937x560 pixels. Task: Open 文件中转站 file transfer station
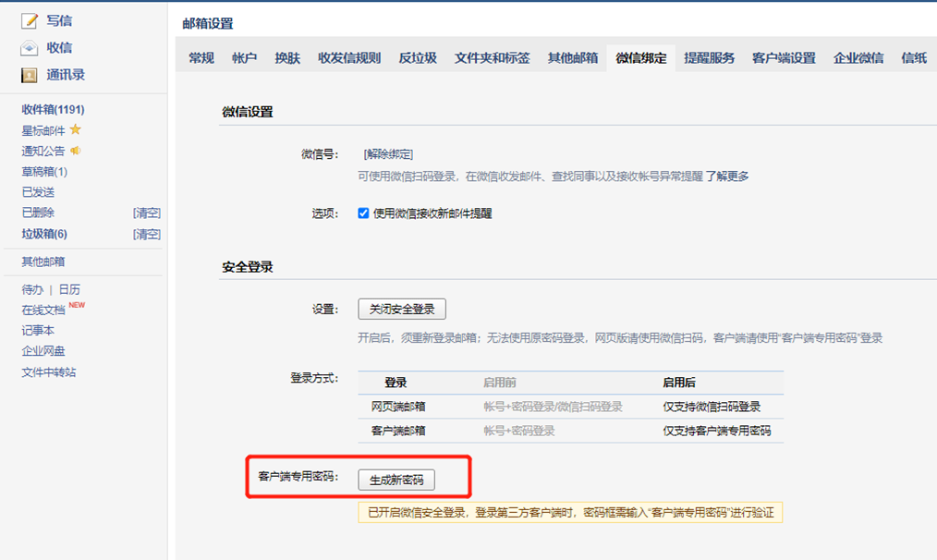coord(48,371)
